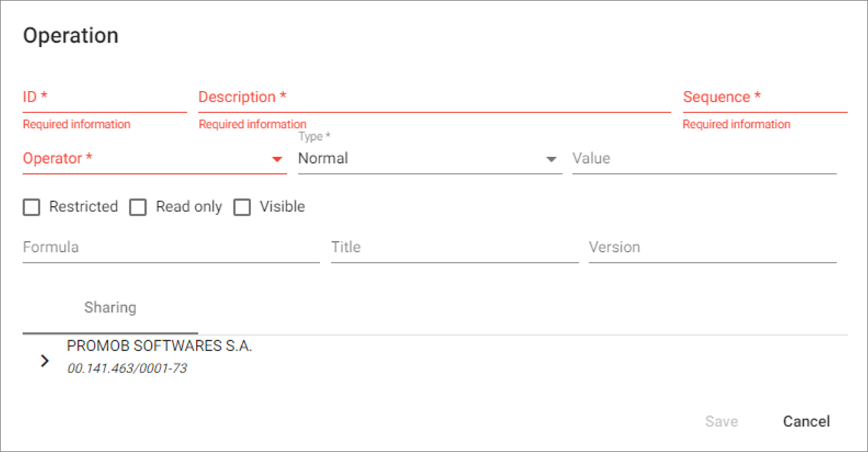Cancel the Operation dialog

point(806,422)
